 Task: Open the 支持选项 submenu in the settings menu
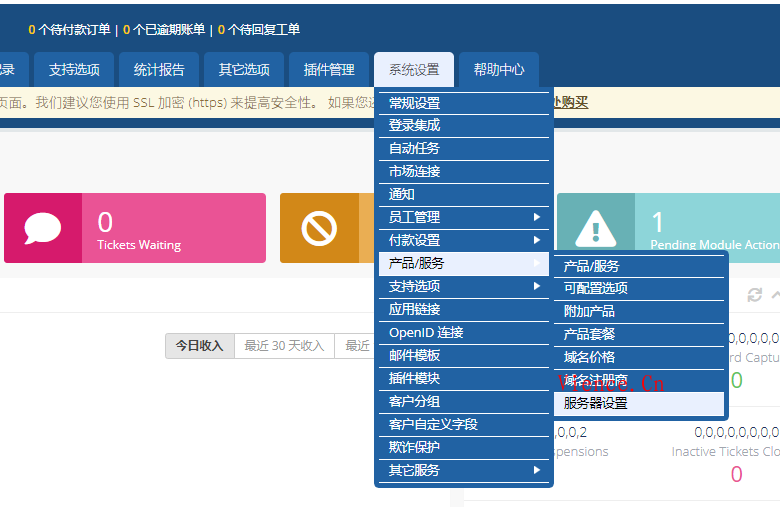pyautogui.click(x=463, y=286)
